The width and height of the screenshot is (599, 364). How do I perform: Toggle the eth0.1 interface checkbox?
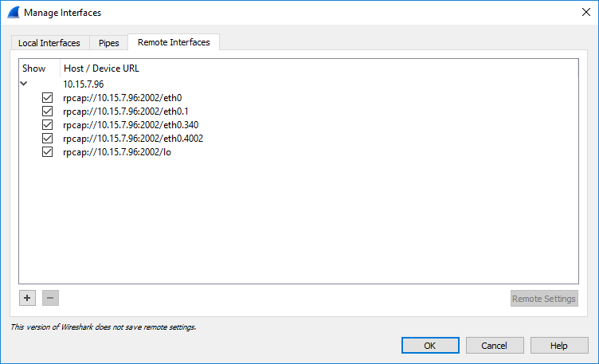coord(47,112)
